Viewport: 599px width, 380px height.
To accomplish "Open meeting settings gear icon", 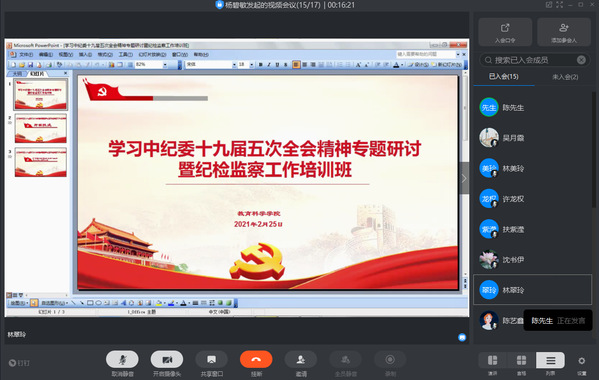I will coord(581,361).
